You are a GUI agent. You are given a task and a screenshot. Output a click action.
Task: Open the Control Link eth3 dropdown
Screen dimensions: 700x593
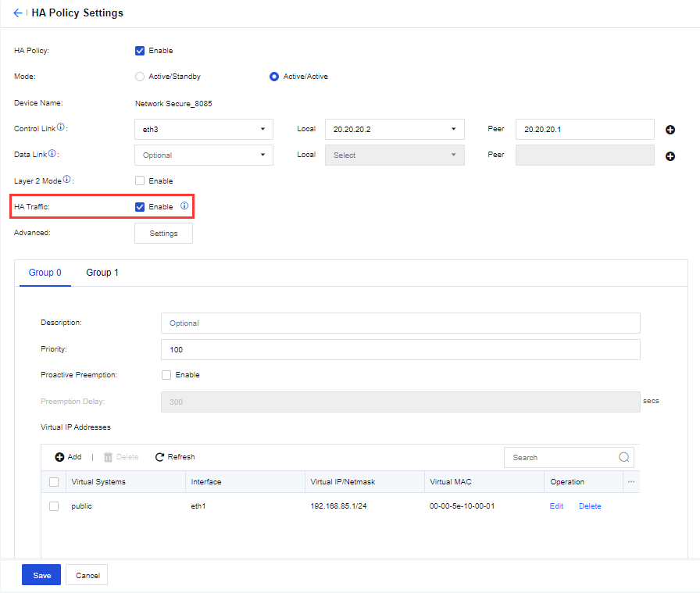204,130
